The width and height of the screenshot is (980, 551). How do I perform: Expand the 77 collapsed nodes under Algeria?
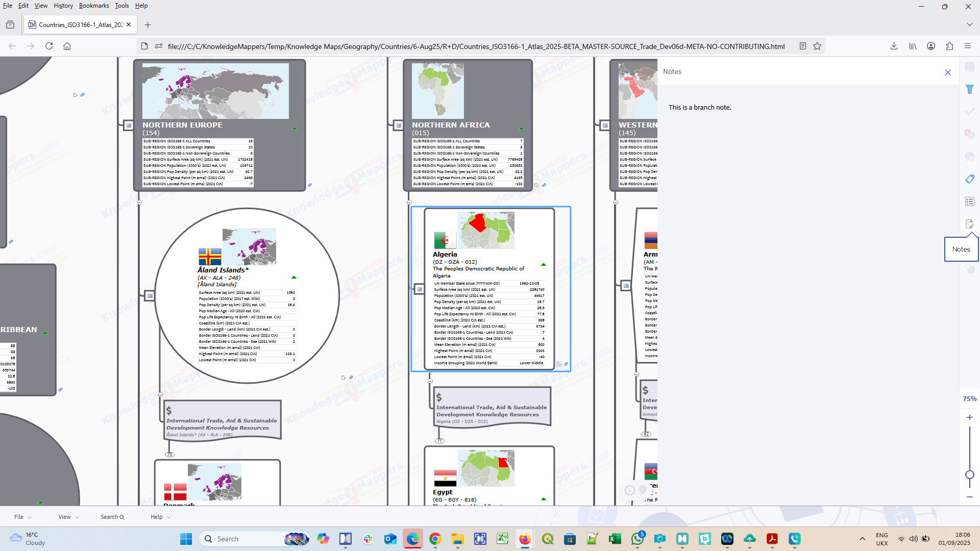pos(439,441)
